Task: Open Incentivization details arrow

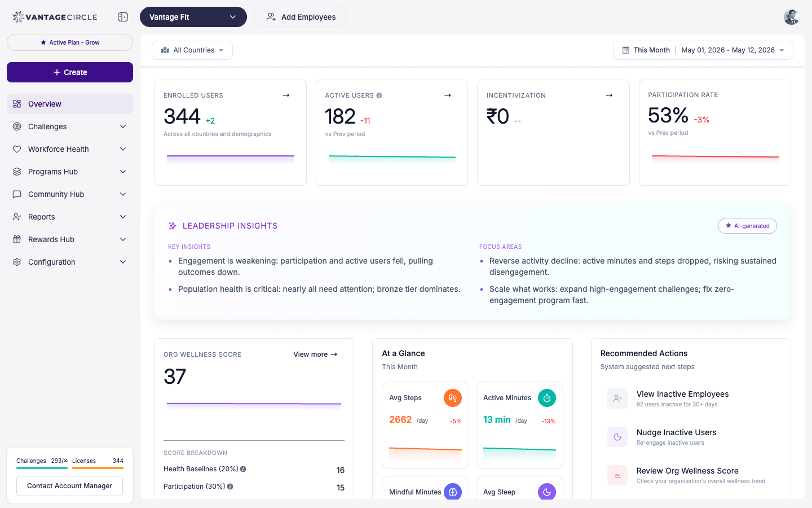Action: coord(609,95)
